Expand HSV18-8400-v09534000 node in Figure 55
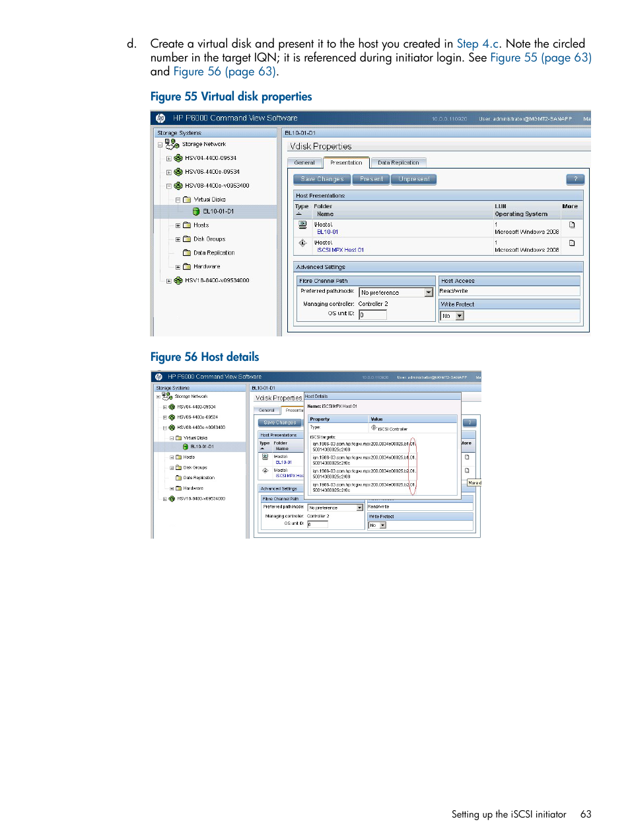630x840 pixels. point(169,281)
